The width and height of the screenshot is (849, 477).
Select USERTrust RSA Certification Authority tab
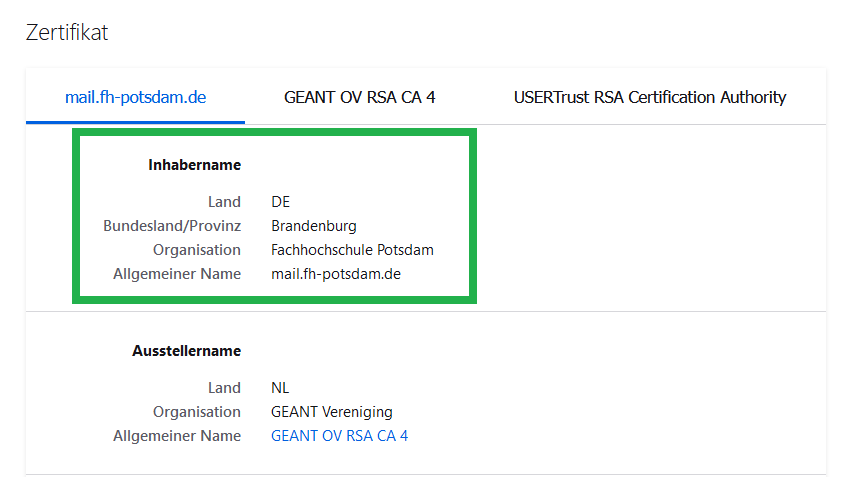click(x=650, y=97)
